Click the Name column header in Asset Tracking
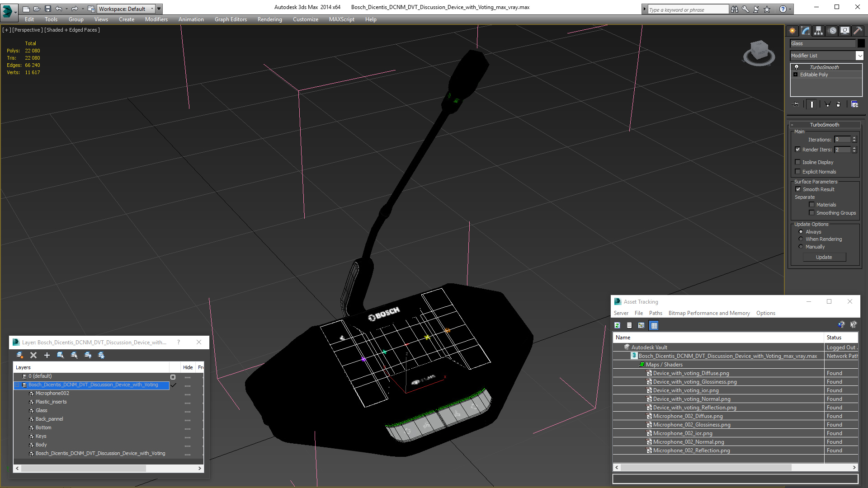Viewport: 868px width, 488px height. click(x=718, y=338)
